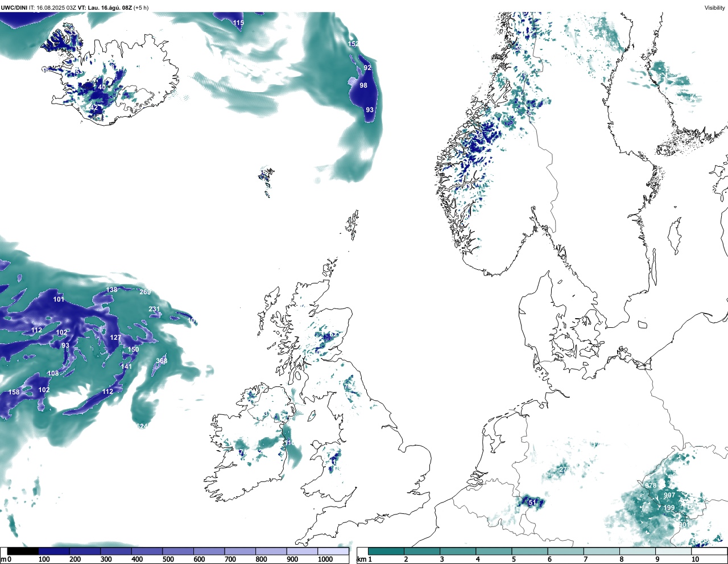Click the '92' value above the 98 label

click(367, 68)
